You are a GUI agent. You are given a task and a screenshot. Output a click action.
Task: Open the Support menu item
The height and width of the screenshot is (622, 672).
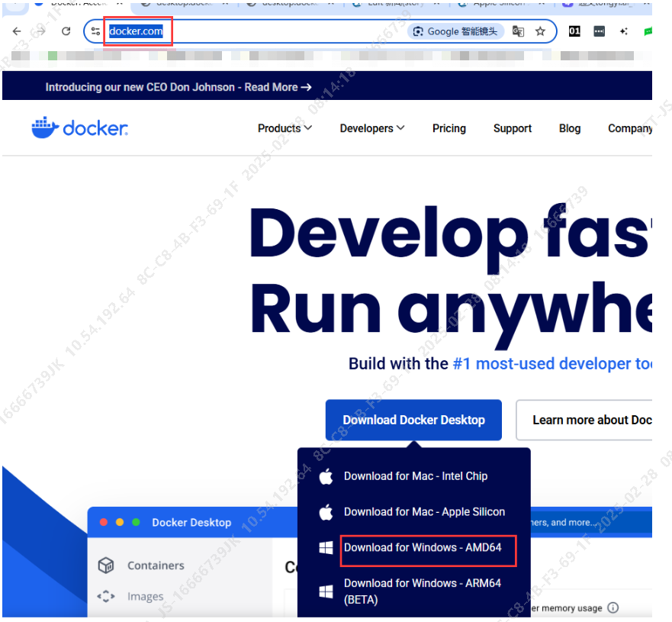[x=512, y=128]
